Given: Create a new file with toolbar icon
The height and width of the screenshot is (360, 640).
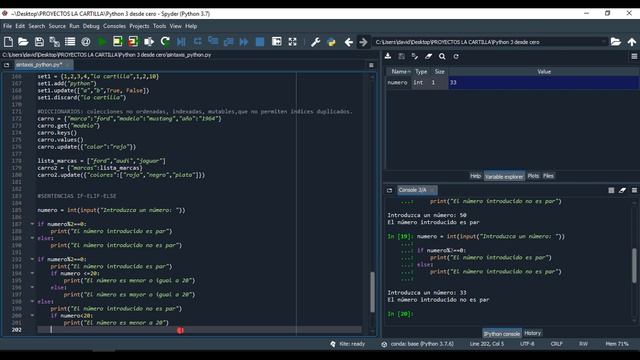Looking at the screenshot, I should pyautogui.click(x=8, y=42).
